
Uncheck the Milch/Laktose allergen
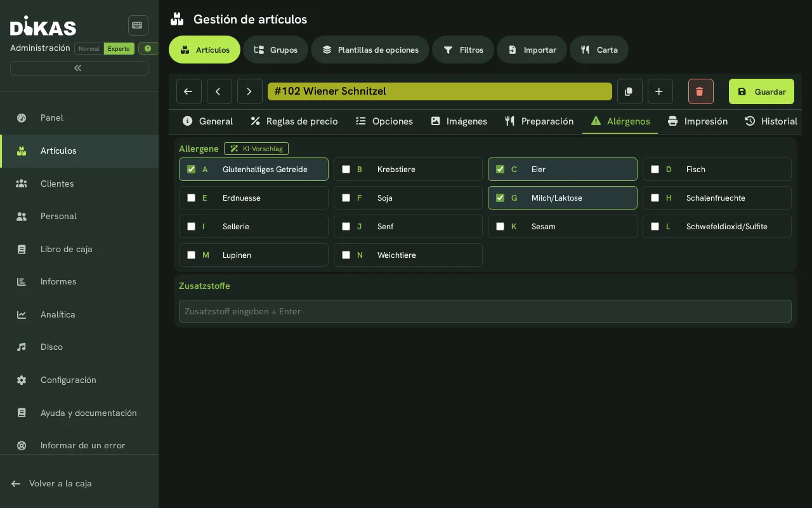pos(500,198)
